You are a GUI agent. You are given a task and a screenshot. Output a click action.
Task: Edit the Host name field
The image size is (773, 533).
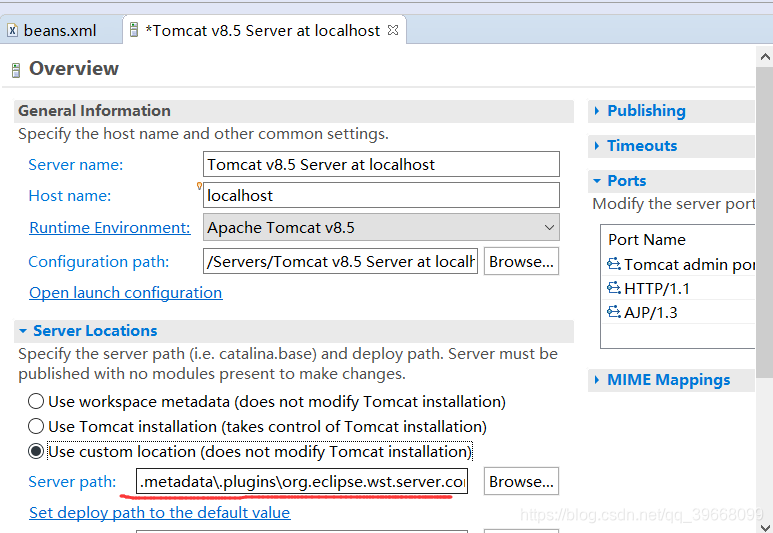pos(381,195)
